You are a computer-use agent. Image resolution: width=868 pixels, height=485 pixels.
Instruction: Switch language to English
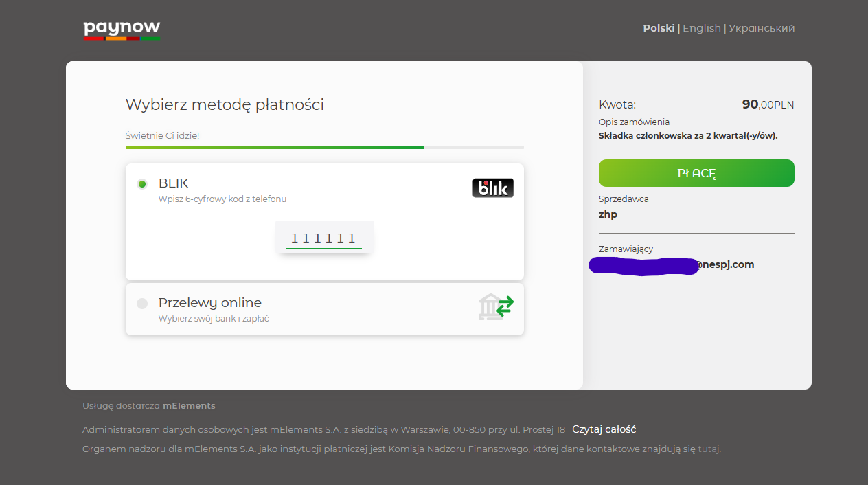(x=701, y=28)
